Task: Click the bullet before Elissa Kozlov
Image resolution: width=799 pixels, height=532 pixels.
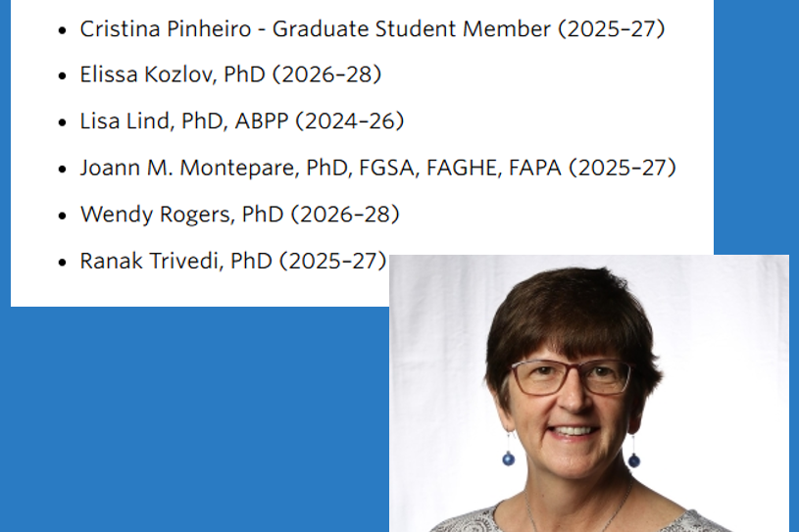Action: point(62,75)
